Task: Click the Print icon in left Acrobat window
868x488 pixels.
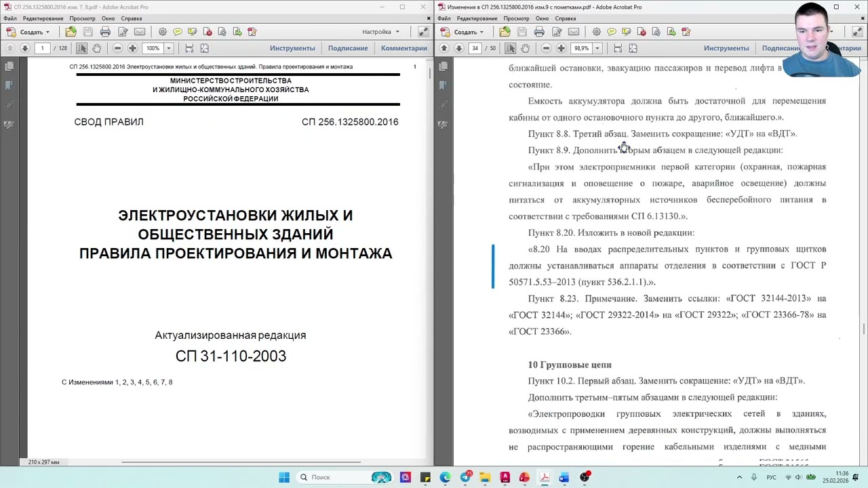Action: tap(105, 32)
